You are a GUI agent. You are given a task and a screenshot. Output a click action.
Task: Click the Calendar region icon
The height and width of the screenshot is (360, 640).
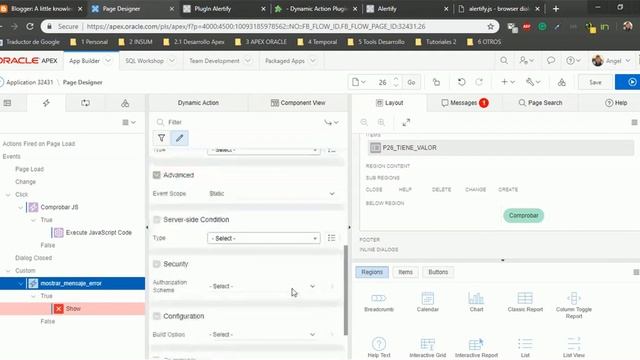click(x=427, y=298)
